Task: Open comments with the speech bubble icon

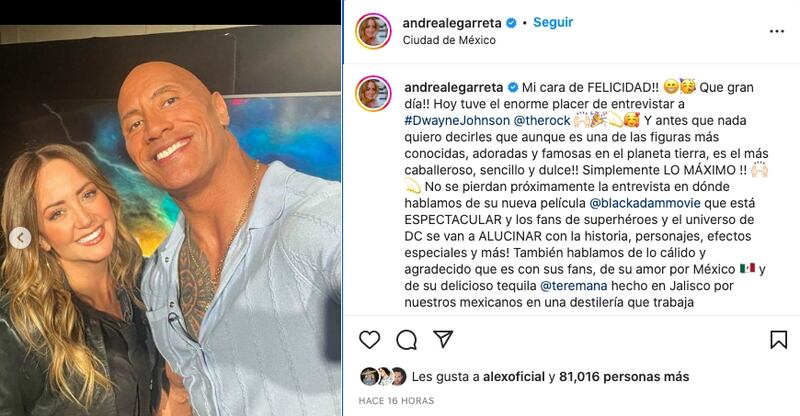Action: click(x=407, y=339)
